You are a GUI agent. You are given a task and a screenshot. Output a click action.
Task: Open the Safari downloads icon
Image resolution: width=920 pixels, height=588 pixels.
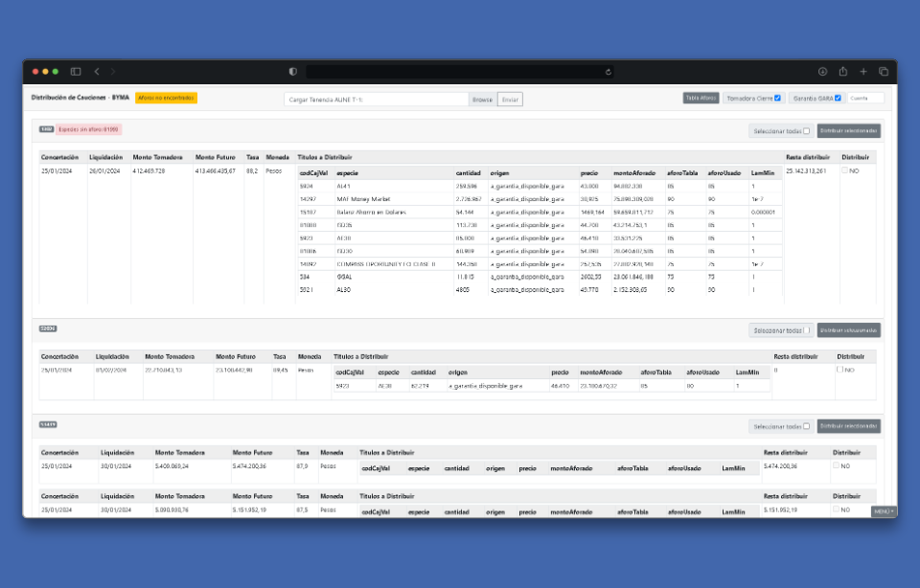pos(822,72)
